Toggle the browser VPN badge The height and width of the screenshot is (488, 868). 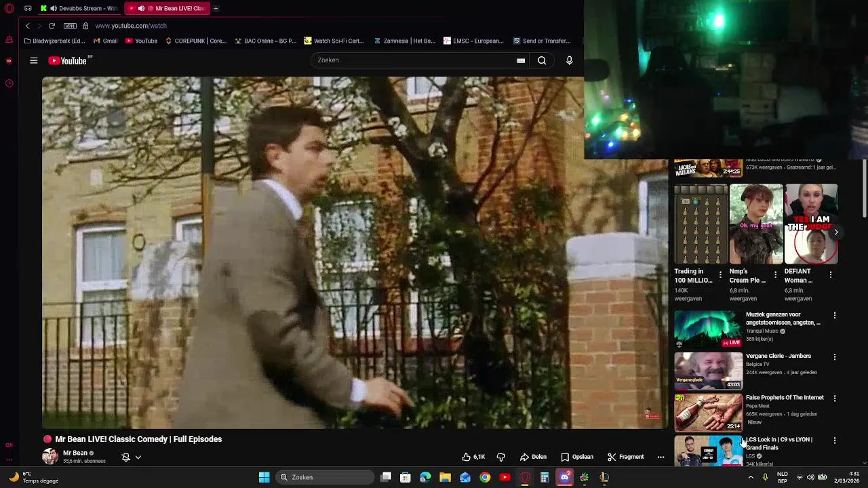tap(70, 26)
